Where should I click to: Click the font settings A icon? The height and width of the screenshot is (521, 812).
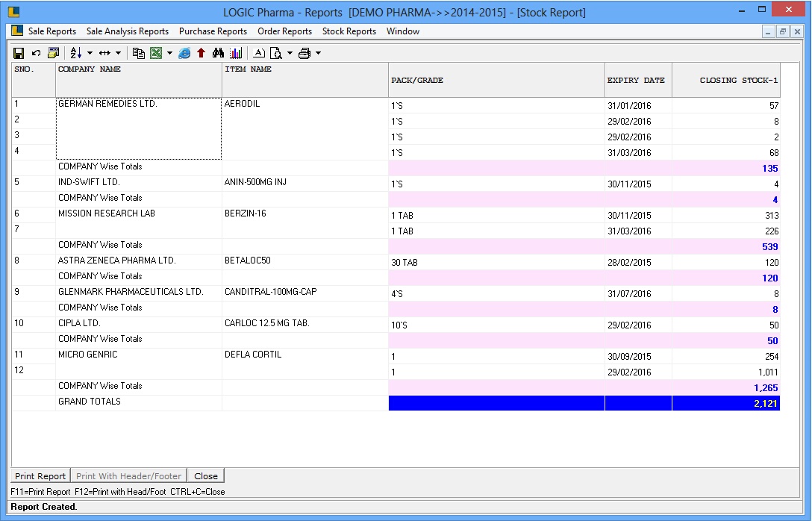pos(259,53)
